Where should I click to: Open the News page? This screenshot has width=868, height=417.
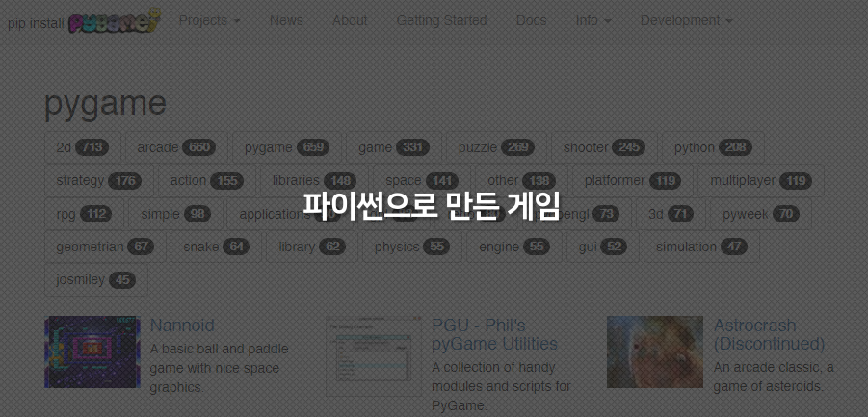pos(286,21)
